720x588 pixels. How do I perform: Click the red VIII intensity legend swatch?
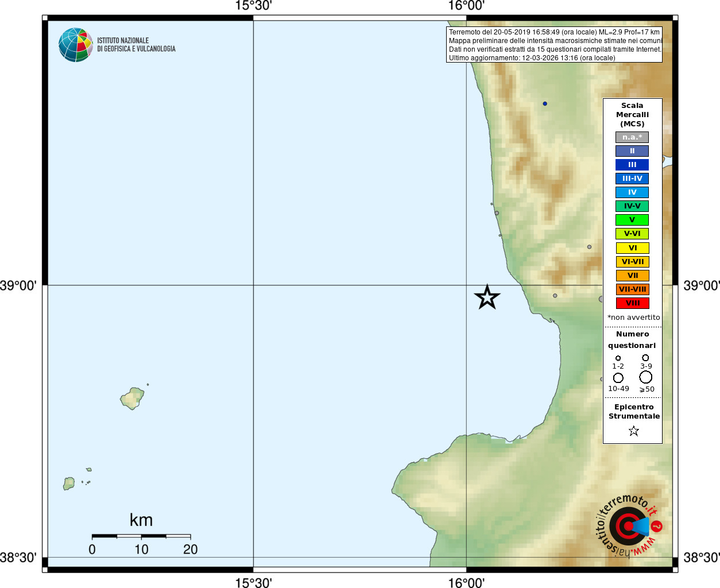click(632, 303)
